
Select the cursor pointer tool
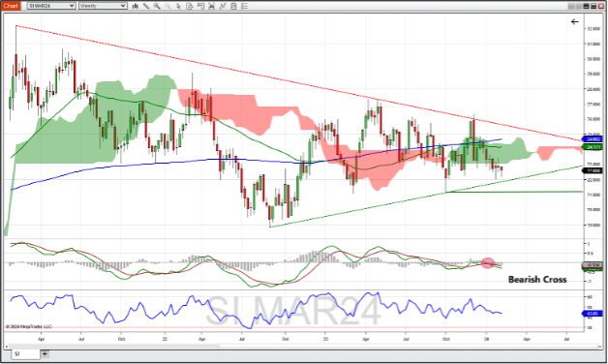(178, 6)
